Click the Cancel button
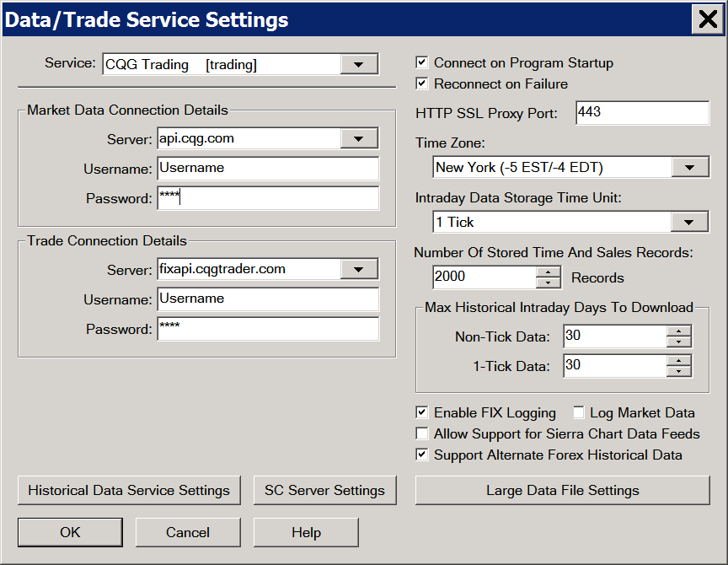Image resolution: width=728 pixels, height=565 pixels. [188, 532]
